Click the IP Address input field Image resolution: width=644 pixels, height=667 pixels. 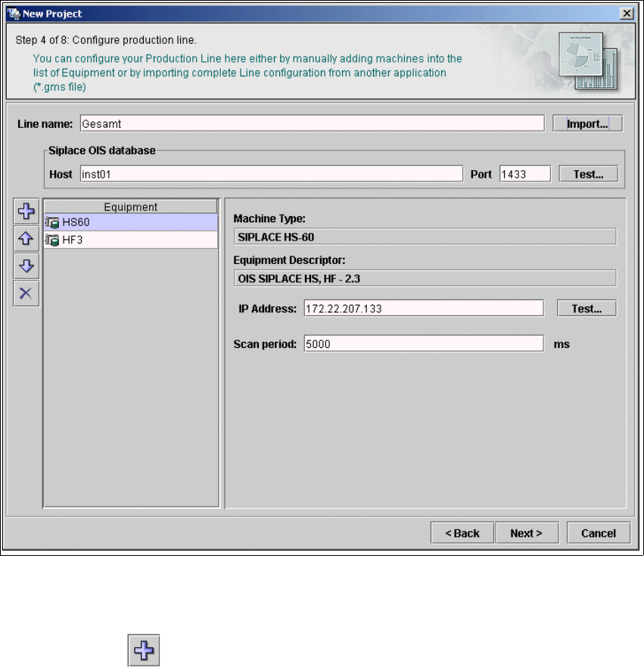[424, 309]
